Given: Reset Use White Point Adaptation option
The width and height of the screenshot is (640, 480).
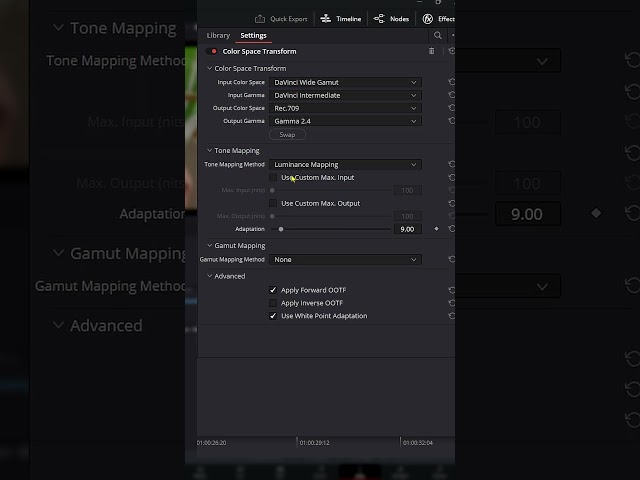Looking at the screenshot, I should (451, 316).
